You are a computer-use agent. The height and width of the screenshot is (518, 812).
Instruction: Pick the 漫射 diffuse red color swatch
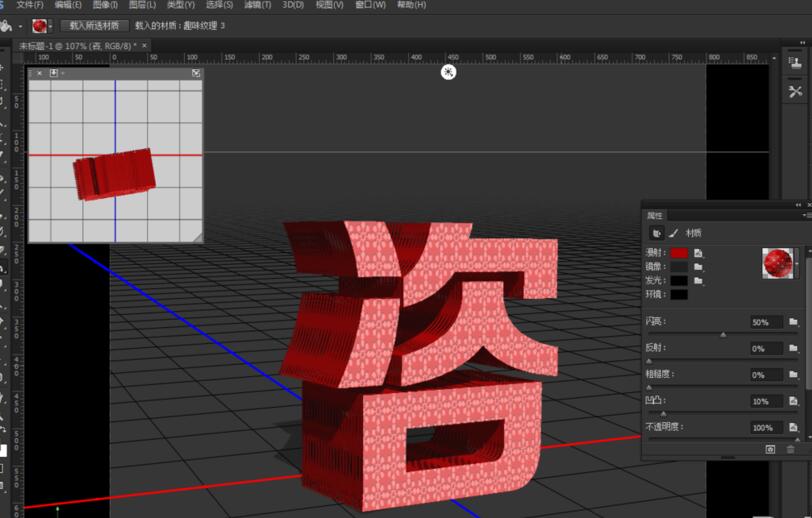pyautogui.click(x=679, y=253)
